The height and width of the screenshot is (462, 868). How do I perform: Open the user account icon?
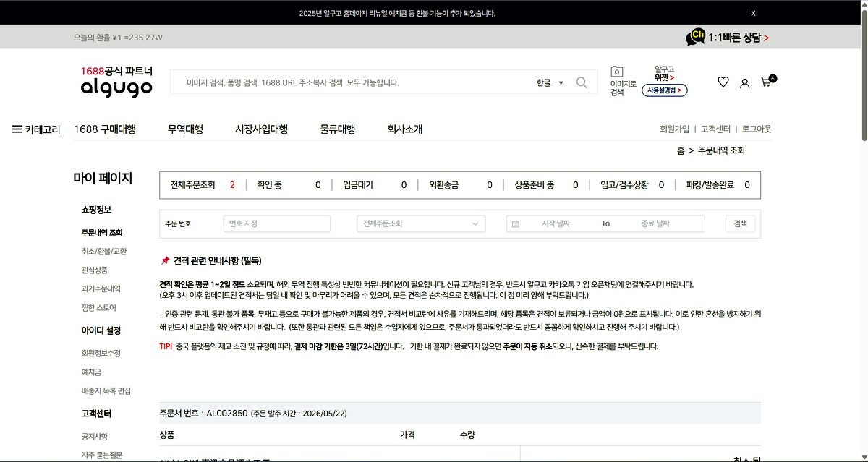coord(745,82)
